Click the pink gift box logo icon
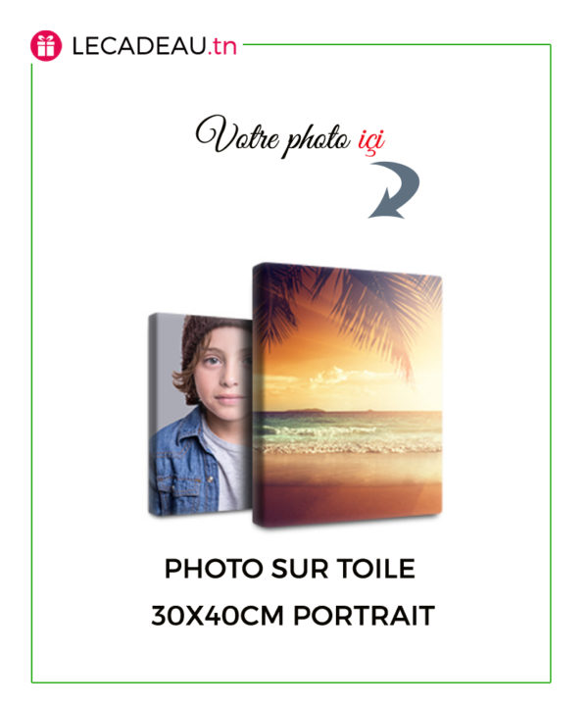The width and height of the screenshot is (588, 706). coord(46,46)
